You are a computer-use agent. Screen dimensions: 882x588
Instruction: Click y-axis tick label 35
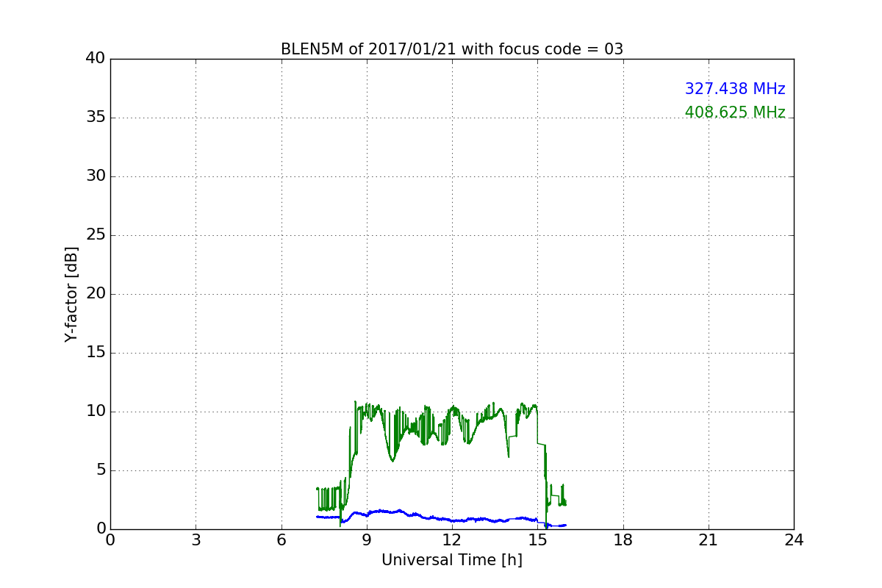tap(96, 118)
